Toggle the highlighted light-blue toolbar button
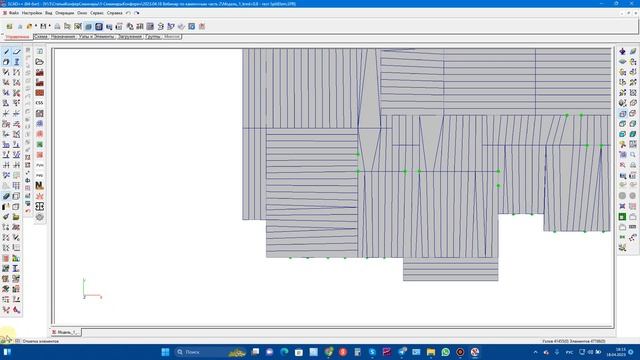The image size is (640, 360). click(89, 27)
